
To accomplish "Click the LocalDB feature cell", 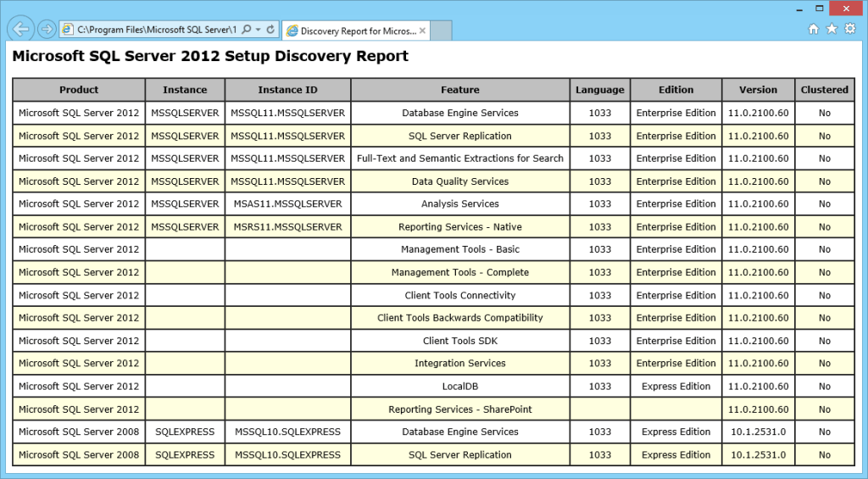I will pyautogui.click(x=460, y=386).
